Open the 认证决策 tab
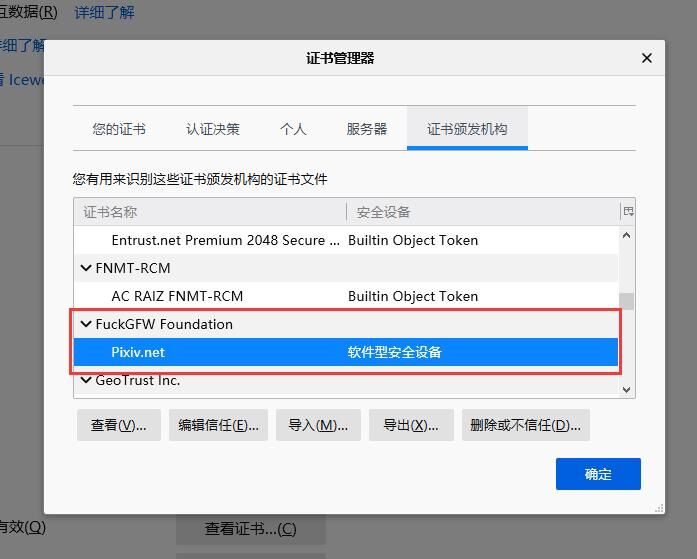 tap(213, 129)
